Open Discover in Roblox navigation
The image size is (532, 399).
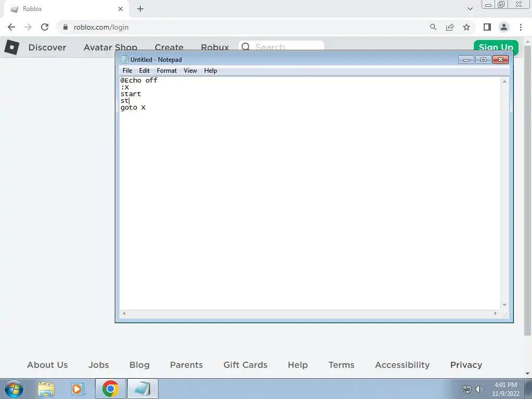[47, 47]
